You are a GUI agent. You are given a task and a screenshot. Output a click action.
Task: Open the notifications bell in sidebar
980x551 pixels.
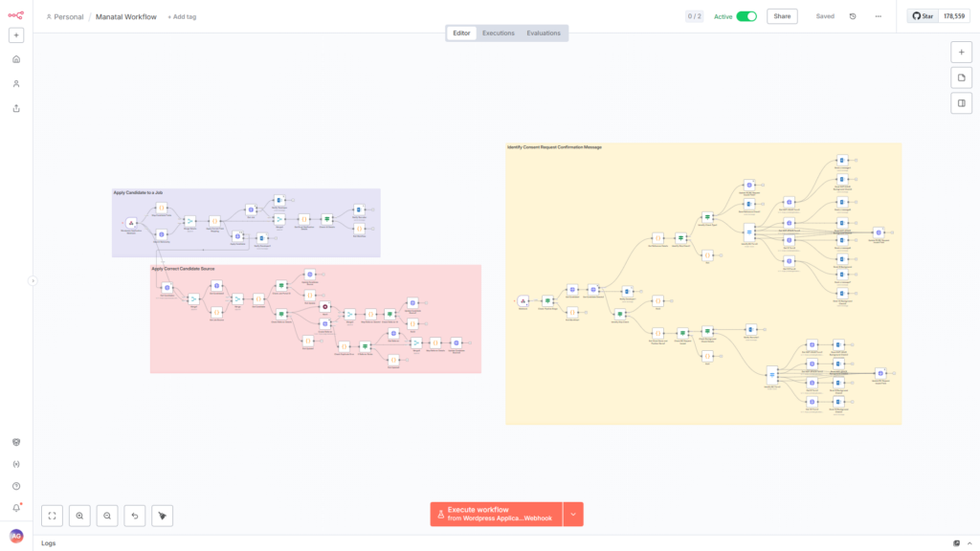[16, 508]
